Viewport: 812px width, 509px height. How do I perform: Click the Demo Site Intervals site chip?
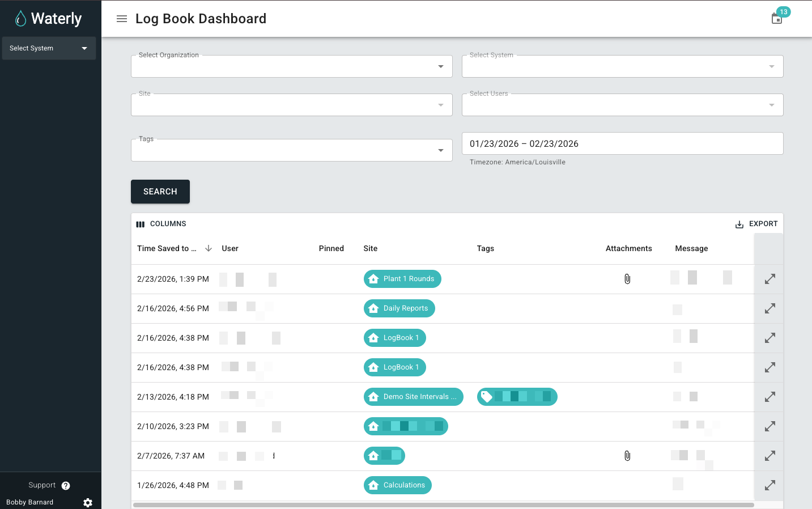(413, 397)
